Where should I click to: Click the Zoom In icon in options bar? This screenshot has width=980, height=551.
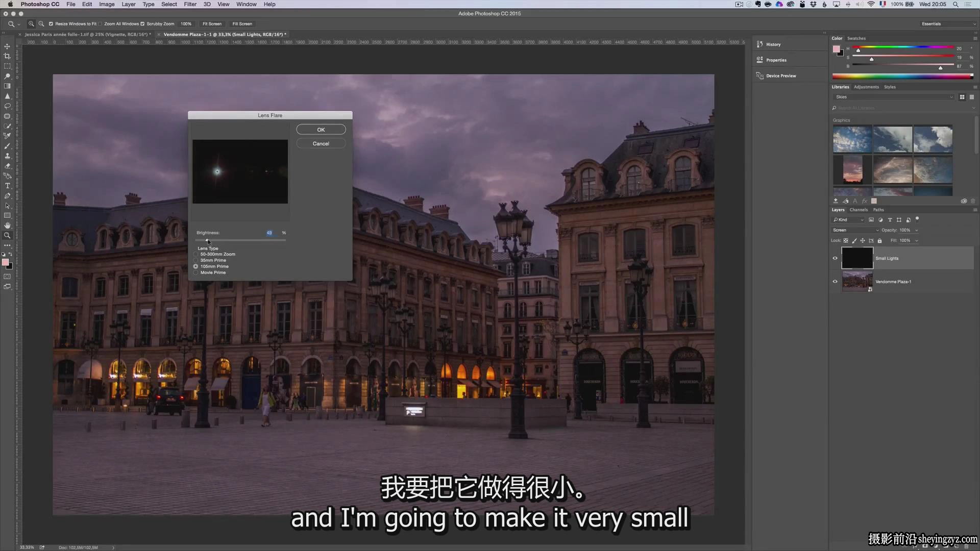pyautogui.click(x=31, y=24)
